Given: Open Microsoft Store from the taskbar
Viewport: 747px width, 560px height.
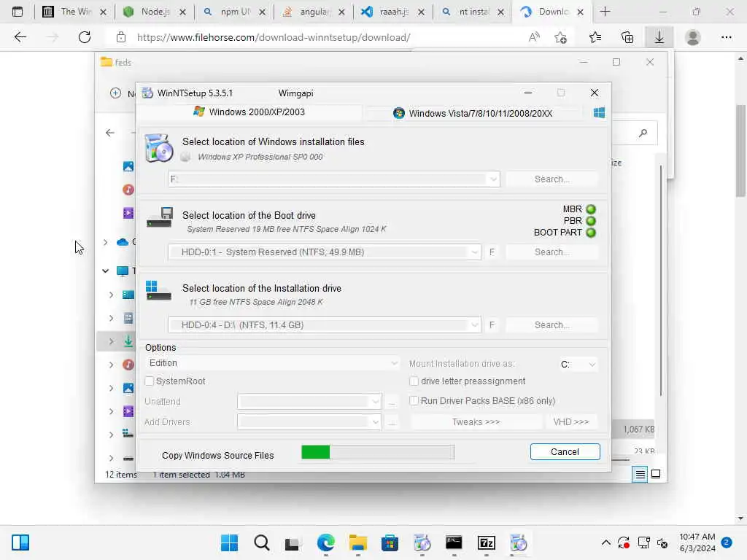Looking at the screenshot, I should pyautogui.click(x=390, y=542).
